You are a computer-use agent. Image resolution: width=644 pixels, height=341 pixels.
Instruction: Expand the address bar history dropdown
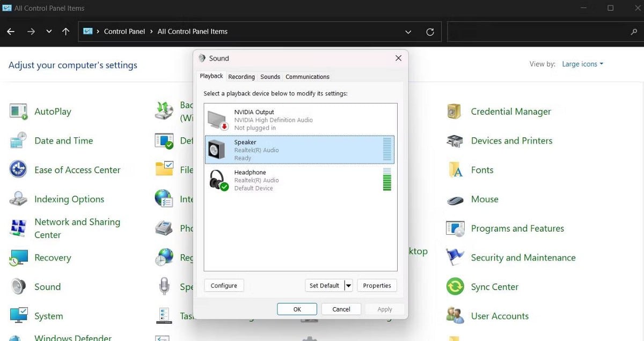409,32
